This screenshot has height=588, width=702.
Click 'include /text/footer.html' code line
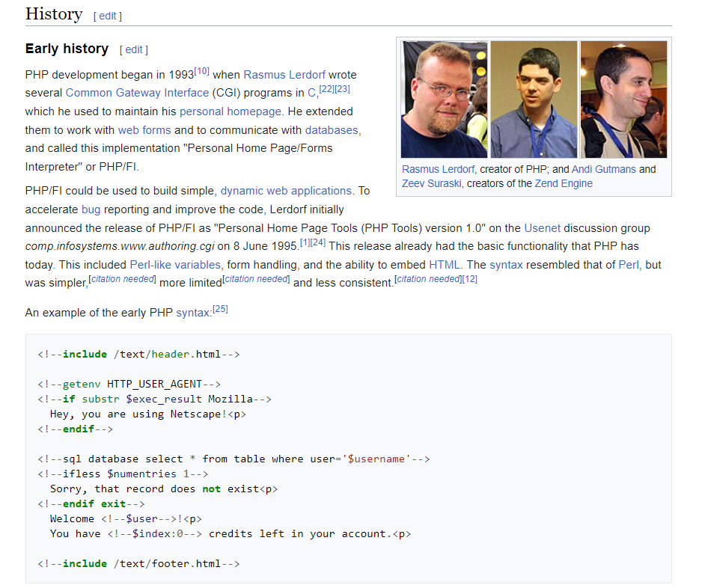coord(138,564)
